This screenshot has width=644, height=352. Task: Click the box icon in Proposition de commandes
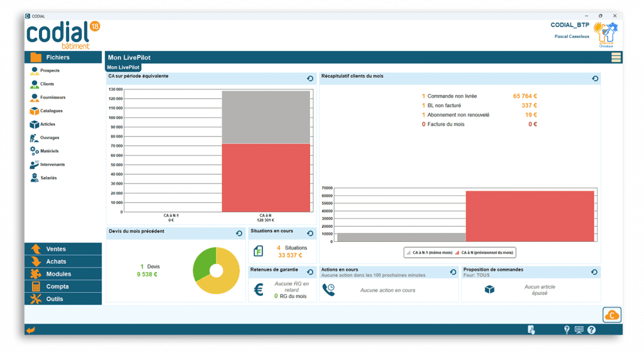[x=489, y=290]
